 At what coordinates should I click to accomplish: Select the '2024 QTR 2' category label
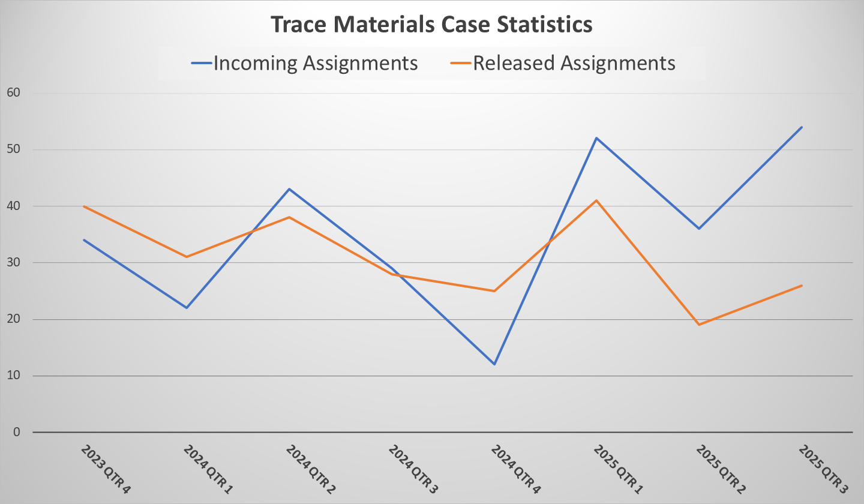coord(310,469)
